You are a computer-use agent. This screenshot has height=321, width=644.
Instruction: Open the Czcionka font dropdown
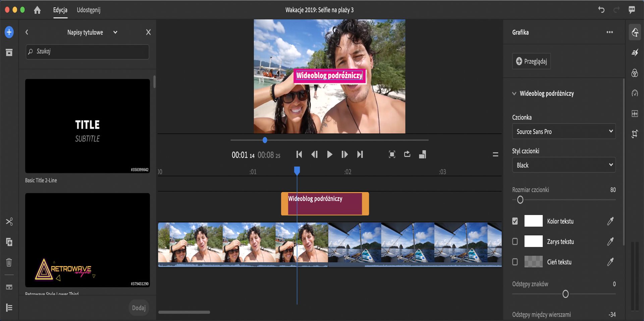(x=564, y=131)
